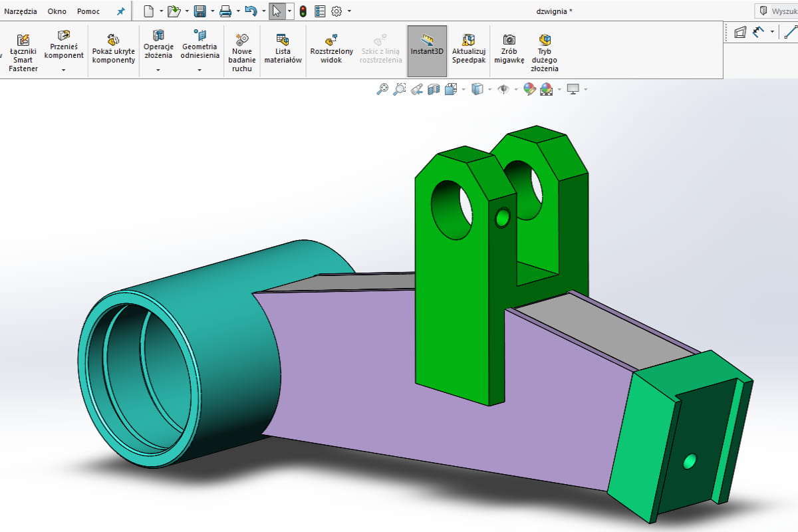Toggle Instant3D mode off
Image resolution: width=798 pixels, height=532 pixels.
(426, 50)
